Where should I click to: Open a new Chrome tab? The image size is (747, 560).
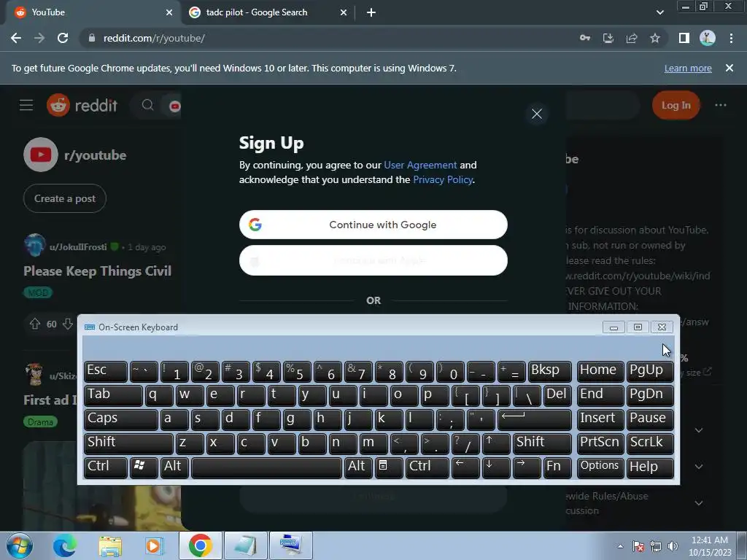[x=371, y=12]
